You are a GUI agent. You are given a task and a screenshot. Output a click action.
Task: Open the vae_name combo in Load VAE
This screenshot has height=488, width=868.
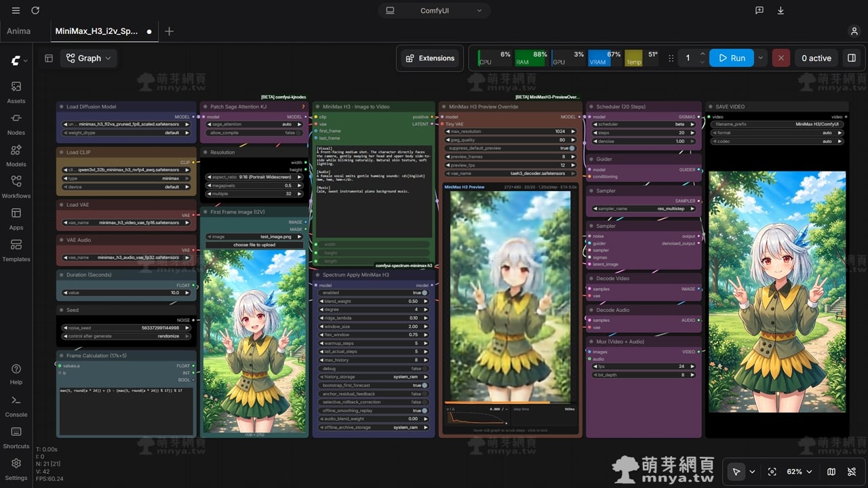click(x=126, y=222)
